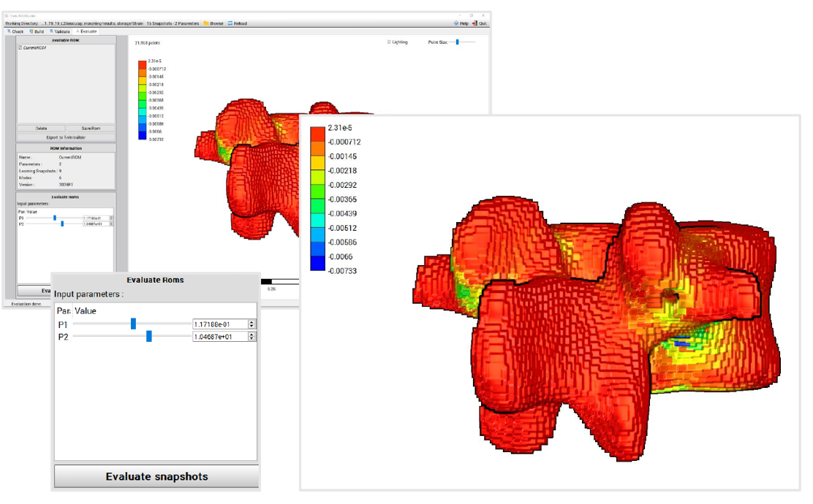Quit the application via the Quit icon
This screenshot has width=813, height=504.
(474, 23)
